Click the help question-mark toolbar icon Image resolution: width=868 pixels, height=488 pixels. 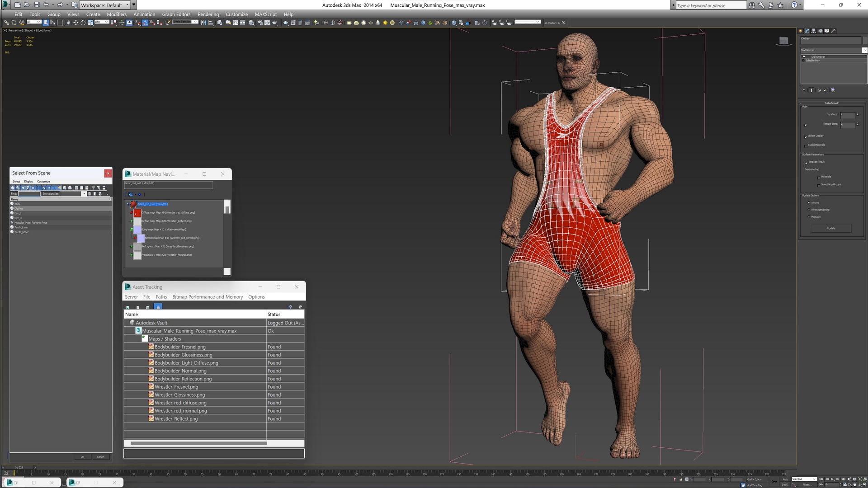point(485,23)
